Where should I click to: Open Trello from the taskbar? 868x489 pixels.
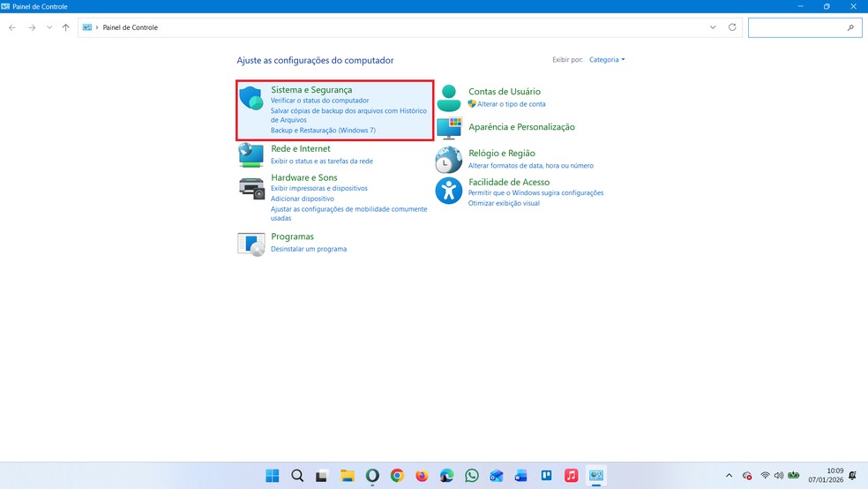click(x=546, y=476)
